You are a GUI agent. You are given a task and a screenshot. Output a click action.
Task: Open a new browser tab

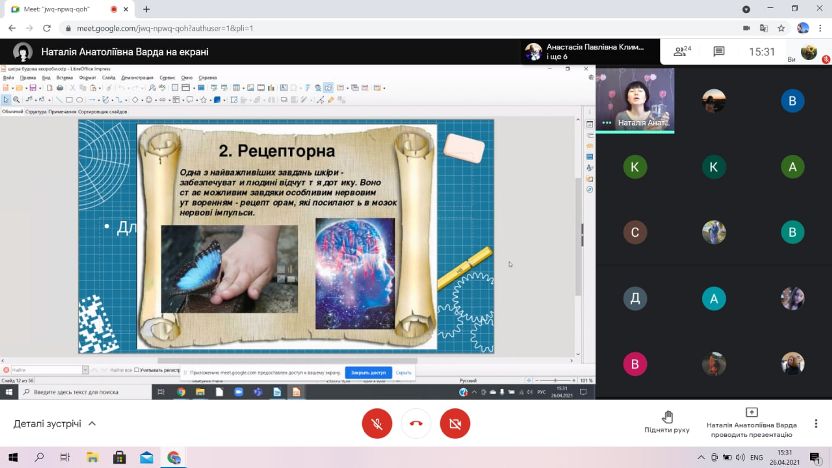pos(146,9)
